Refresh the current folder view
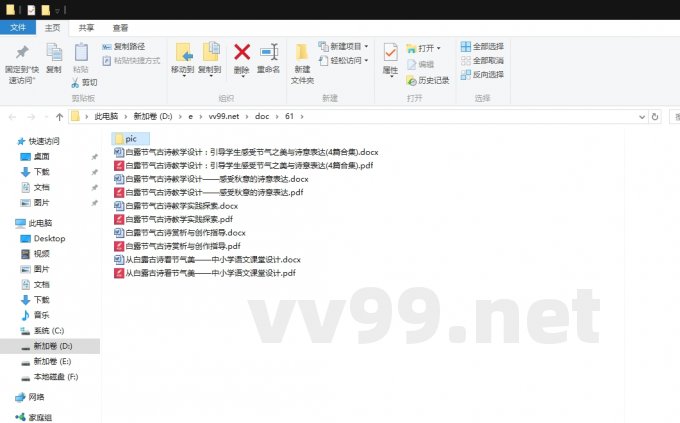The width and height of the screenshot is (680, 423). [x=655, y=117]
